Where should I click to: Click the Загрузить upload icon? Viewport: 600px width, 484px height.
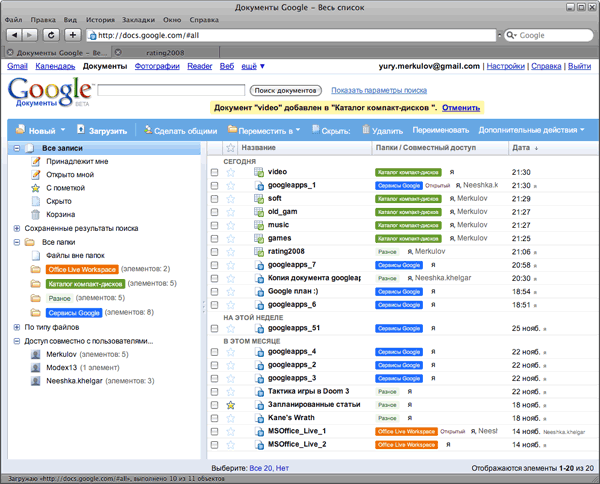pos(81,129)
